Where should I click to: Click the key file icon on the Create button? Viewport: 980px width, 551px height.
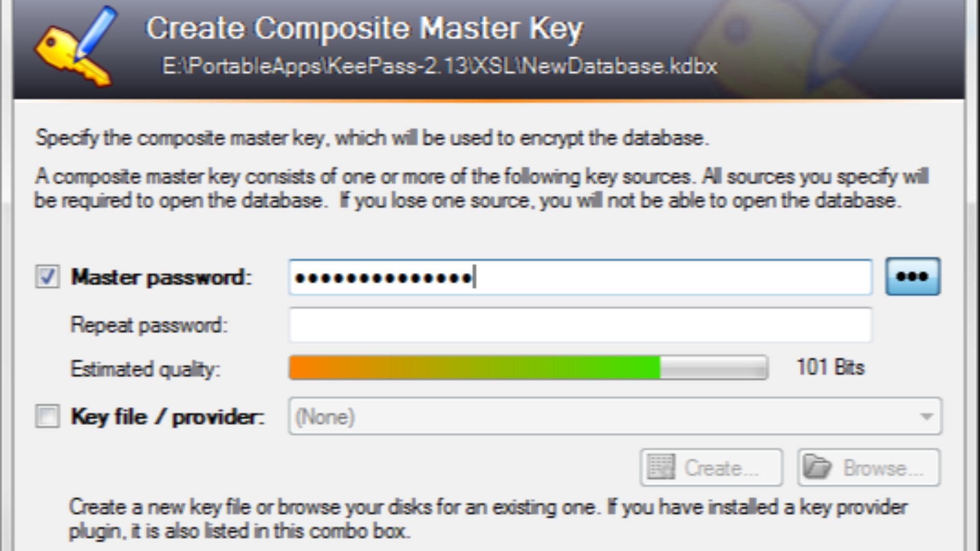(x=661, y=467)
